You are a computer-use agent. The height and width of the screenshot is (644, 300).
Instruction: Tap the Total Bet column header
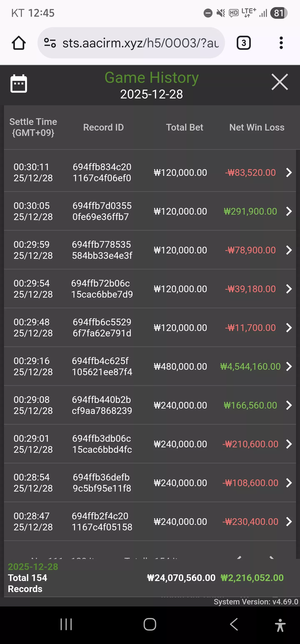[x=185, y=127]
